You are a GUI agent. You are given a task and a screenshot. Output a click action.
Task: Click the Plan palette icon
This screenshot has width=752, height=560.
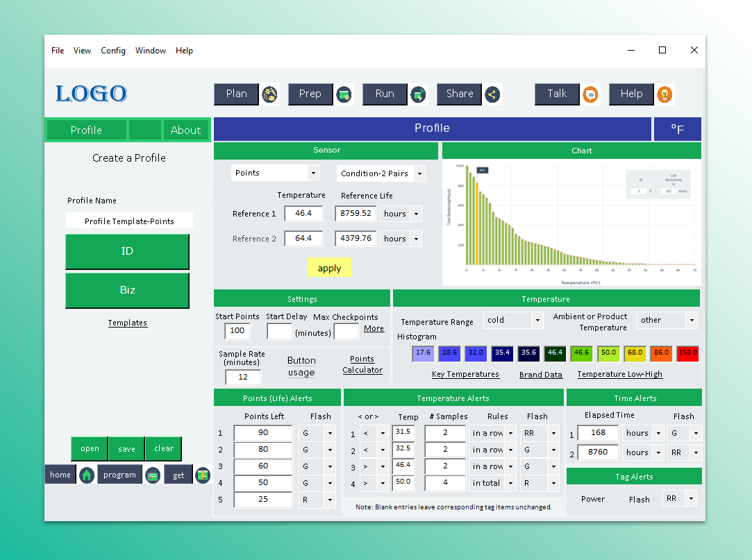tap(270, 94)
